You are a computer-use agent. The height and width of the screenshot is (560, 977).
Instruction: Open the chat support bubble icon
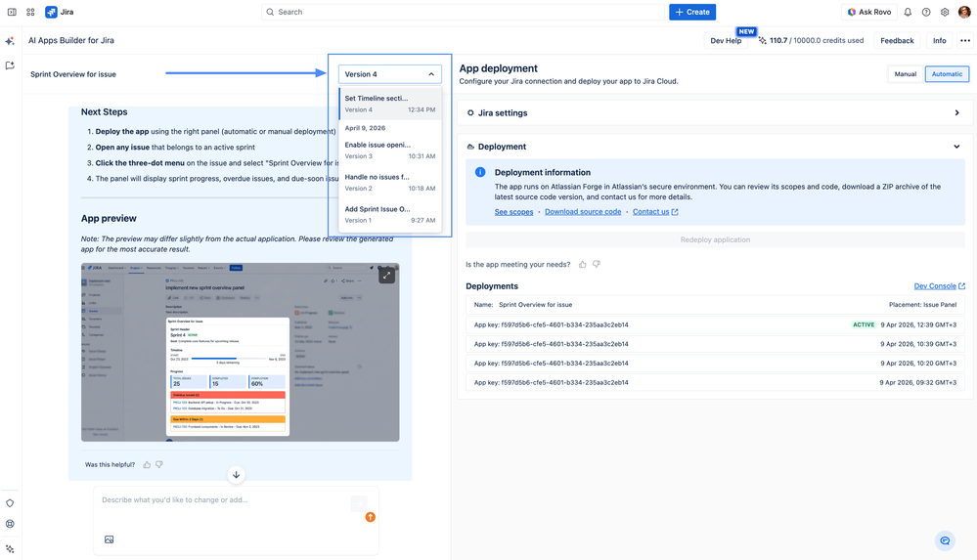946,540
